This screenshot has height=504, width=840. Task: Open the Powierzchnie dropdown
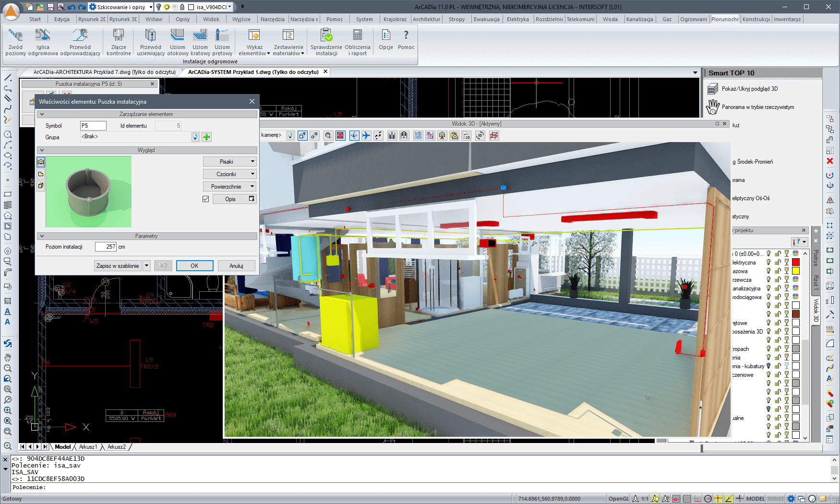229,187
